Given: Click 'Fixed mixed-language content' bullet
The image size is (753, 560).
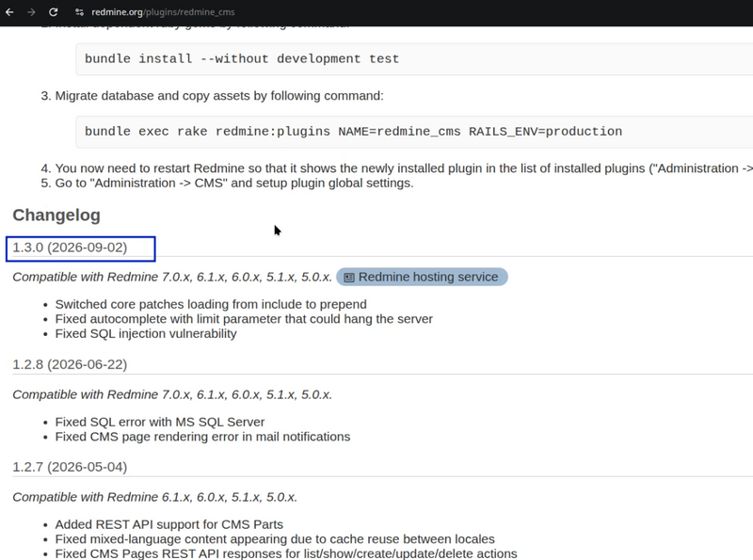Looking at the screenshot, I should (275, 539).
